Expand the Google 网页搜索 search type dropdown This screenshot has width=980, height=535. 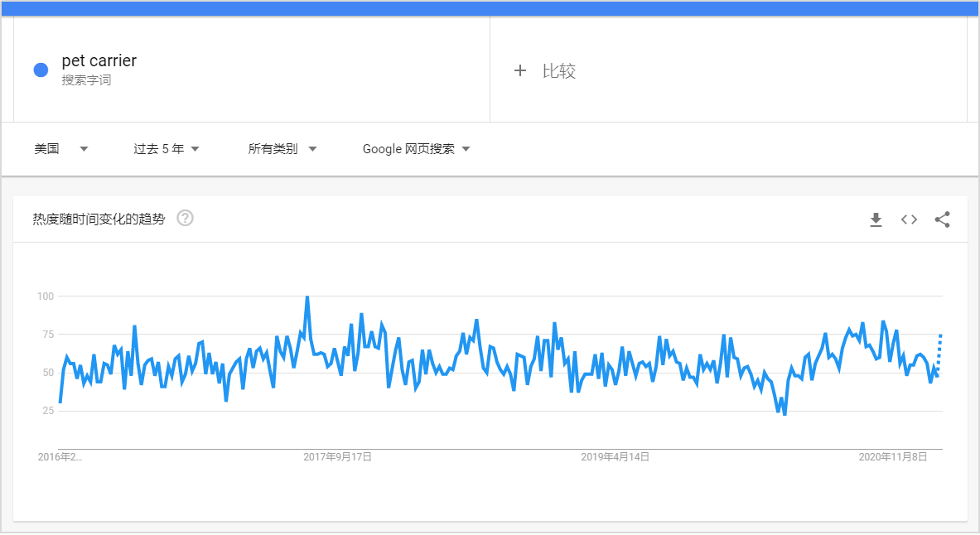tap(417, 149)
